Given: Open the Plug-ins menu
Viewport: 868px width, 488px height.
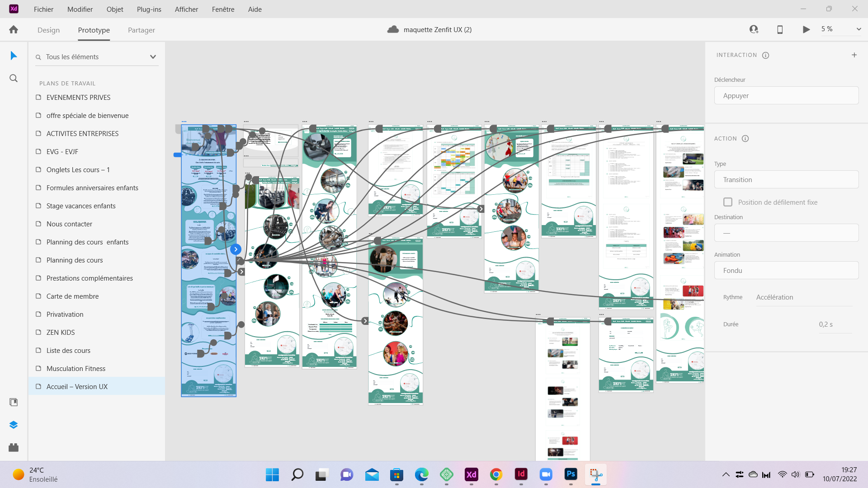Looking at the screenshot, I should (x=149, y=9).
